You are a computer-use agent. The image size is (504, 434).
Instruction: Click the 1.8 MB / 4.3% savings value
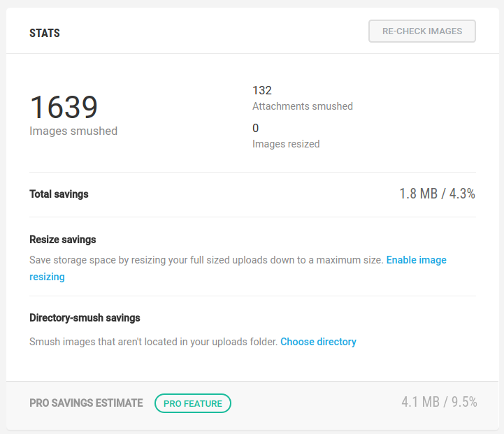[437, 194]
